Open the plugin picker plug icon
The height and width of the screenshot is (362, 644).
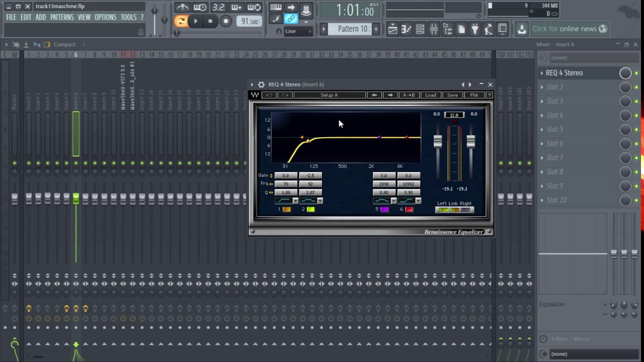474,29
